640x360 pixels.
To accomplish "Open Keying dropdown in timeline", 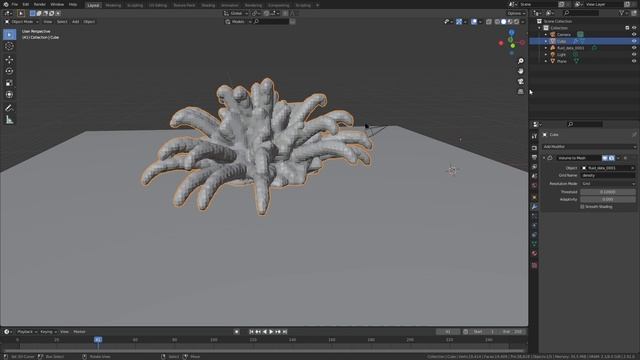I will pyautogui.click(x=48, y=332).
